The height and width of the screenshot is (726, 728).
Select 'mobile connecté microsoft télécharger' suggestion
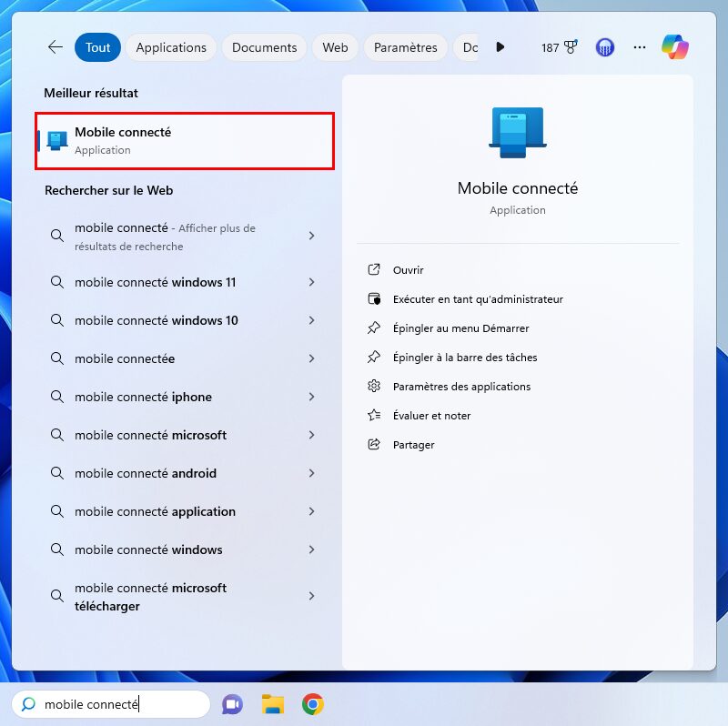pos(185,597)
